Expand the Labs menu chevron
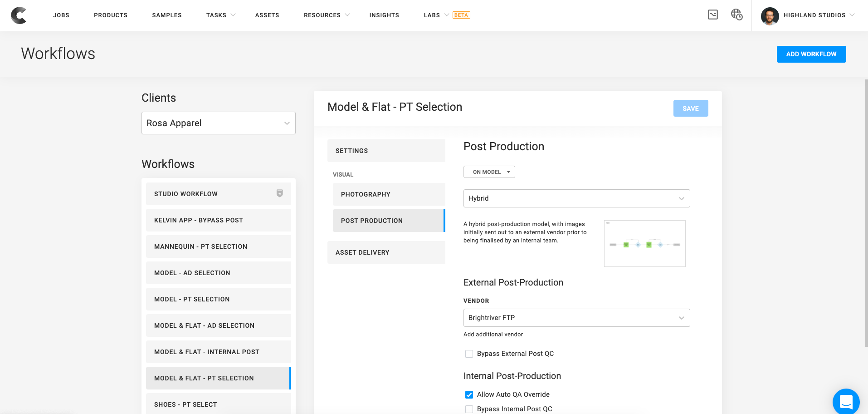The width and height of the screenshot is (868, 414). point(446,15)
